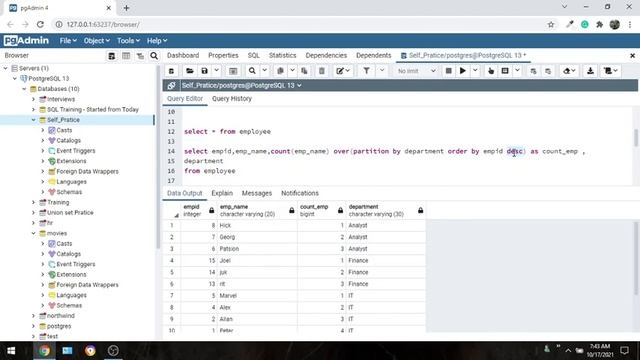Click the Browser panel search objects icon
This screenshot has height=360, width=640.
point(154,56)
